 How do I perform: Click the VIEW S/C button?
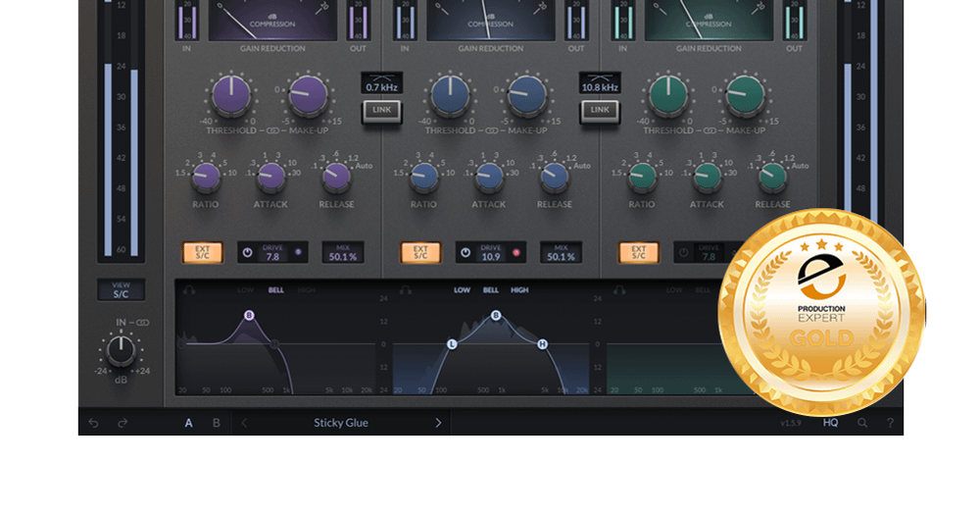click(x=121, y=289)
